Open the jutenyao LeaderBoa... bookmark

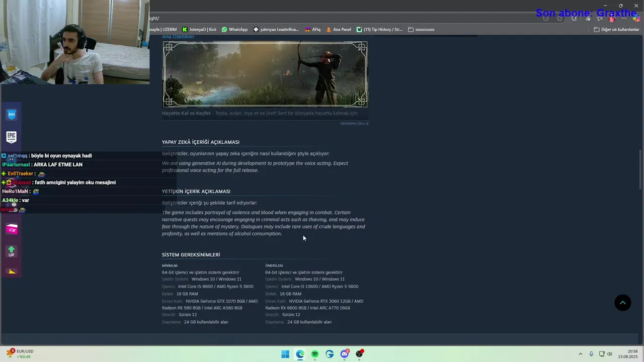click(x=276, y=30)
